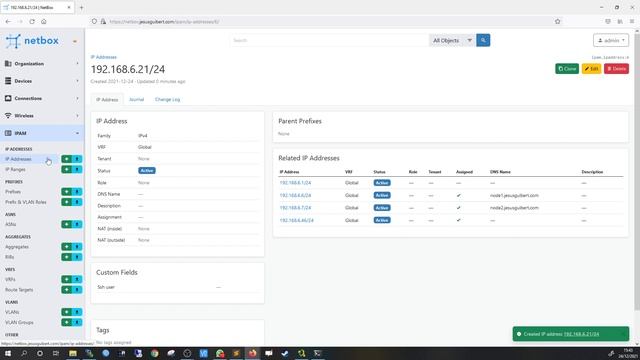Viewport: 640px width, 360px height.
Task: Open created IP link in success notification
Action: pyautogui.click(x=581, y=334)
